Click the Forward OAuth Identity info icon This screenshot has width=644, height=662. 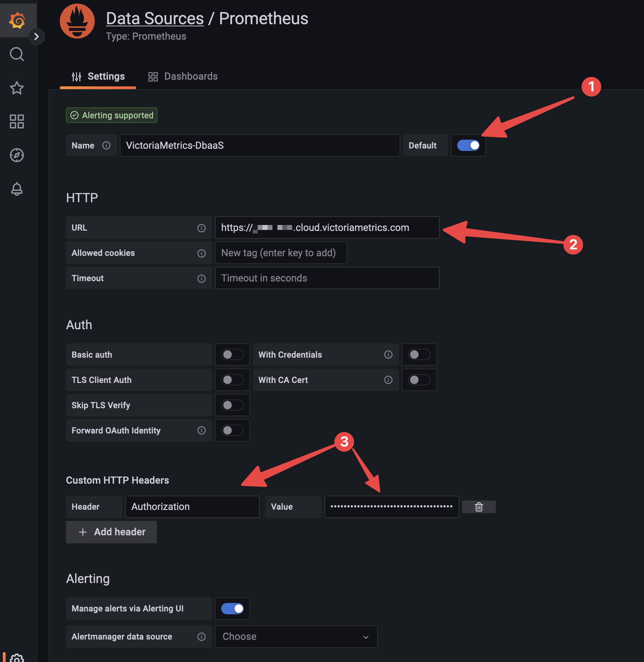pos(202,430)
